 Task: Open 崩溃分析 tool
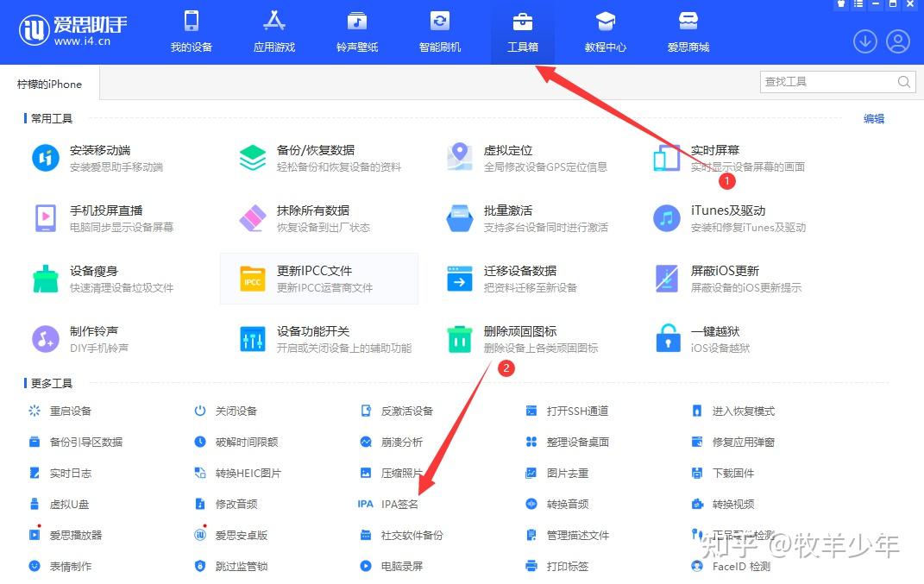pos(392,443)
